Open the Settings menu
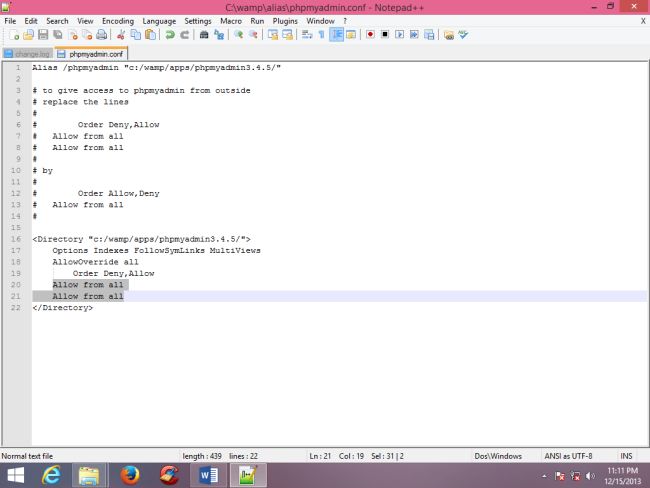The height and width of the screenshot is (488, 650). pyautogui.click(x=198, y=21)
